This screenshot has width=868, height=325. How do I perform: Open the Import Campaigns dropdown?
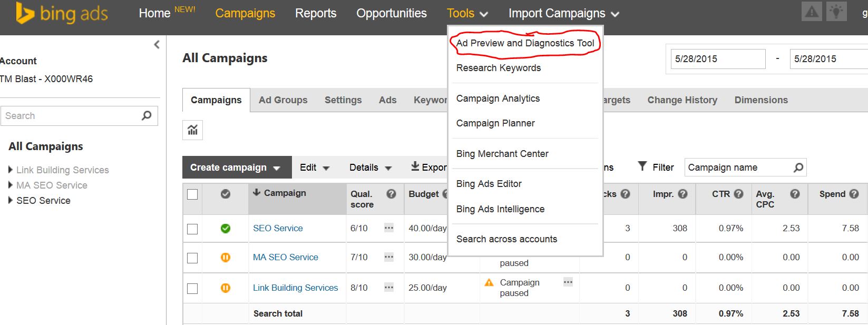click(x=563, y=13)
